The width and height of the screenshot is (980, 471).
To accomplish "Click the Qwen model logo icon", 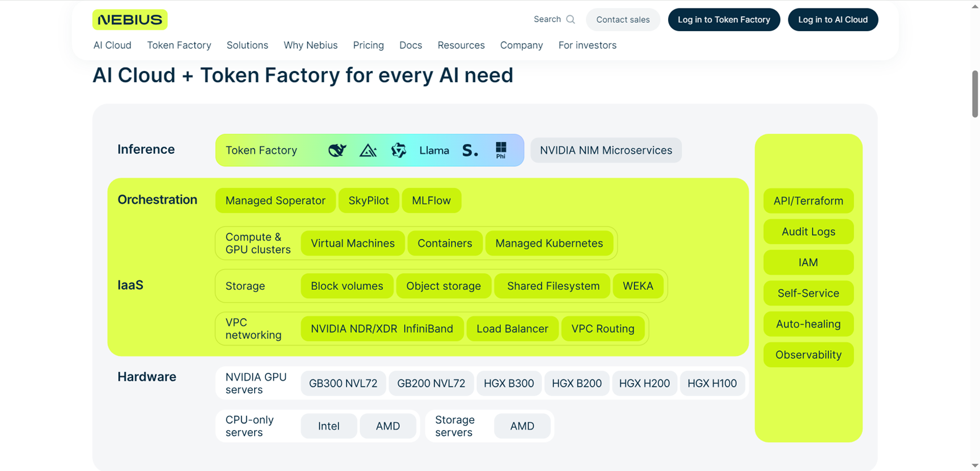I will (x=399, y=150).
